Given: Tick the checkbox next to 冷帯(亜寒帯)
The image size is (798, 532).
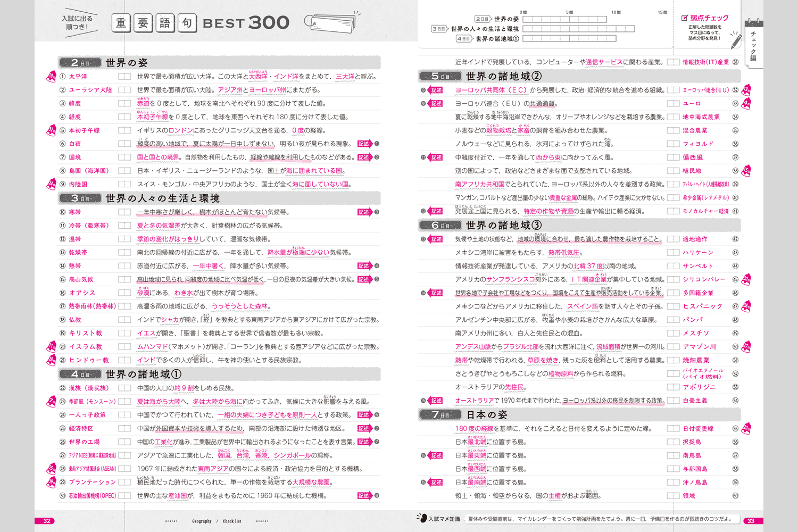Looking at the screenshot, I should click(x=124, y=226).
